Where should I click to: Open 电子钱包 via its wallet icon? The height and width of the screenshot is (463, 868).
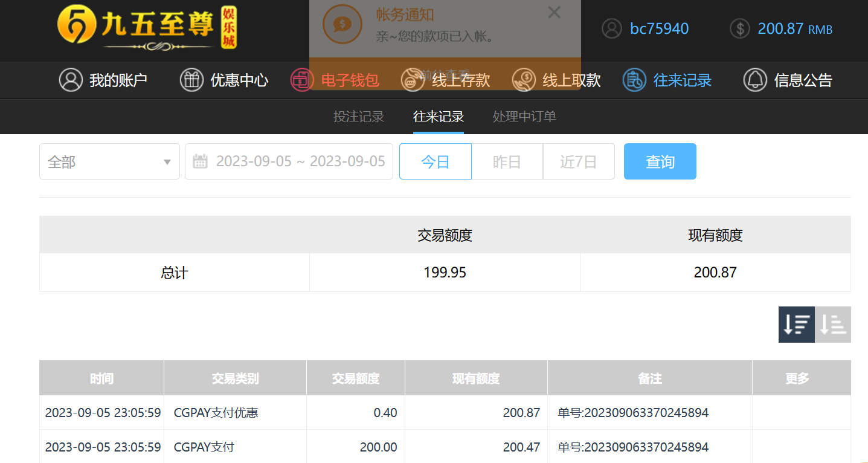click(302, 80)
